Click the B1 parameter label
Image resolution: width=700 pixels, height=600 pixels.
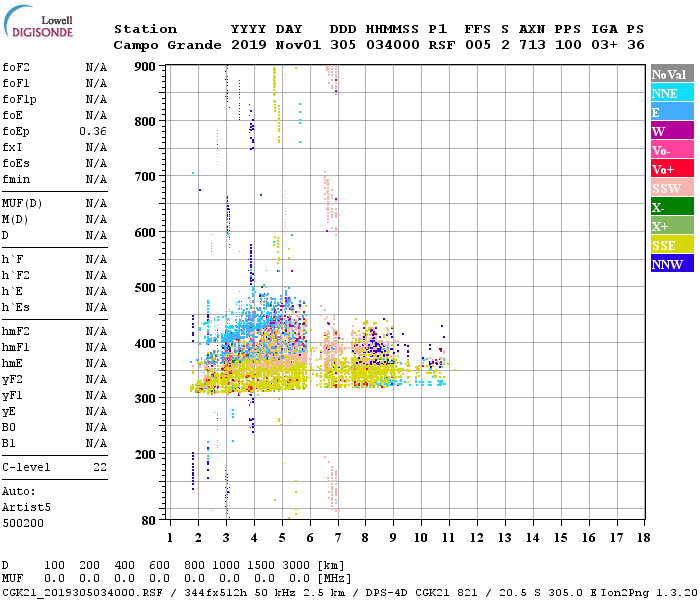[9, 443]
